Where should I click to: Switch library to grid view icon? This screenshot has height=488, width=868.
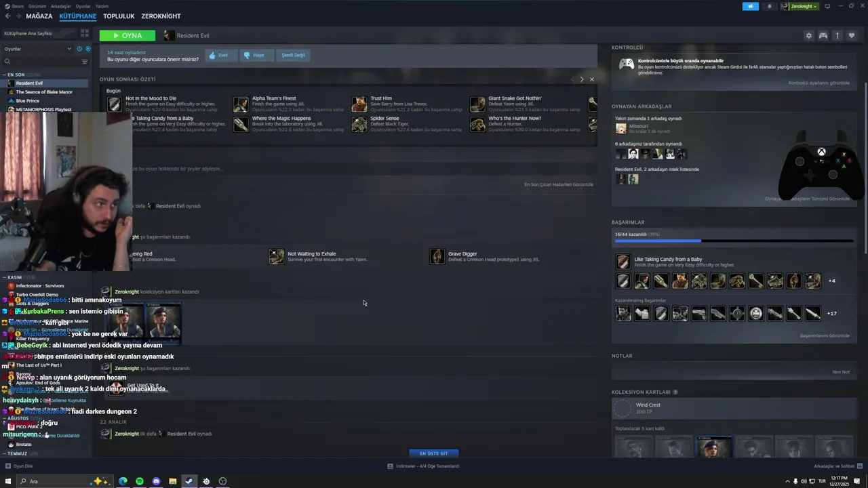point(85,33)
